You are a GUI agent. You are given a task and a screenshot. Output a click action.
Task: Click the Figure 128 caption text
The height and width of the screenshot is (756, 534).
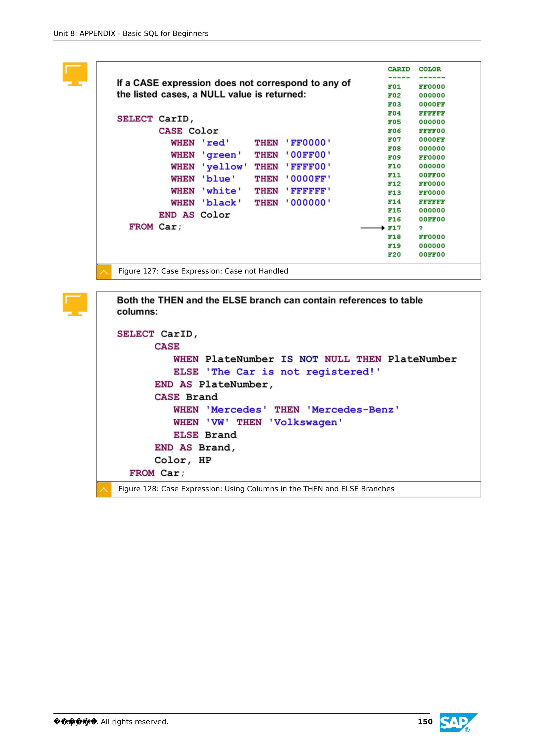tap(256, 489)
